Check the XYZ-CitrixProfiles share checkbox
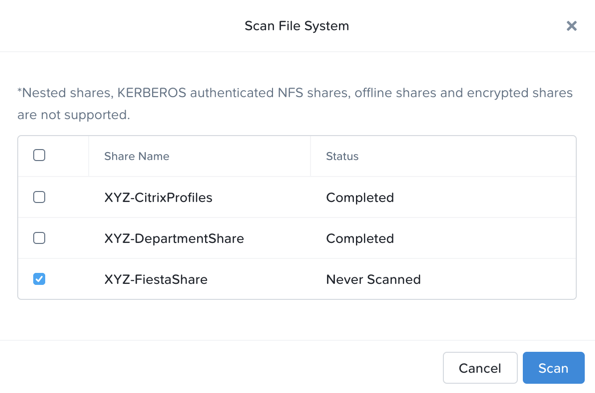The height and width of the screenshot is (393, 595). (39, 197)
